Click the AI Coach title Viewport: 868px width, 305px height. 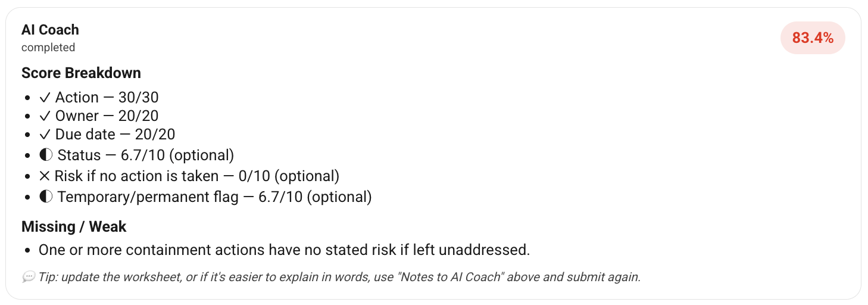(x=50, y=30)
